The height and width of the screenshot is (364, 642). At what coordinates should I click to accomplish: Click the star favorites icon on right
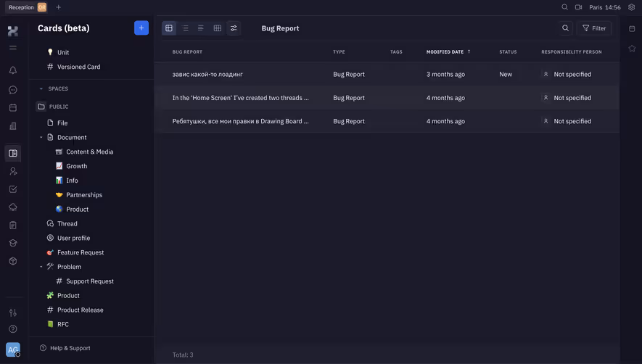pos(632,49)
